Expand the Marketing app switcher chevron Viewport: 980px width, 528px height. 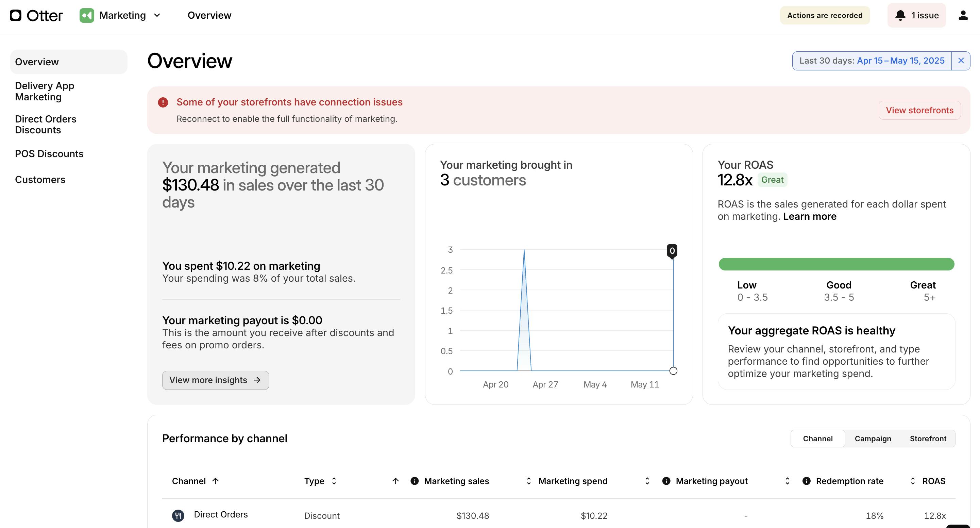(x=157, y=16)
